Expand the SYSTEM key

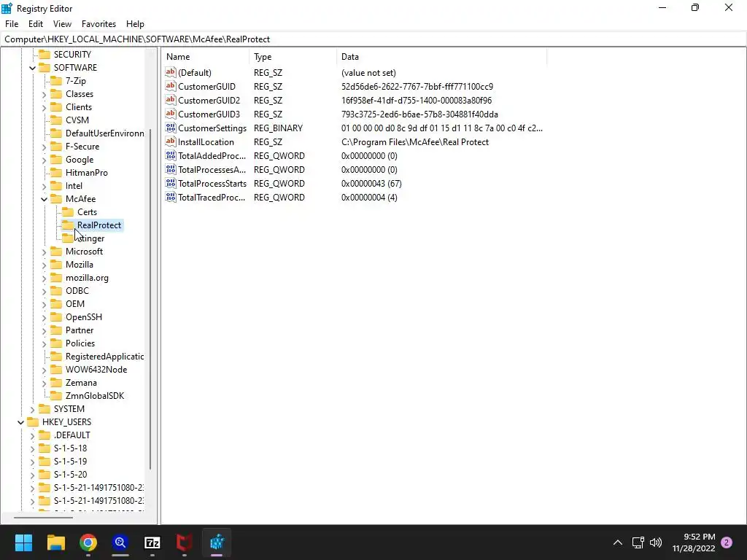click(x=32, y=410)
